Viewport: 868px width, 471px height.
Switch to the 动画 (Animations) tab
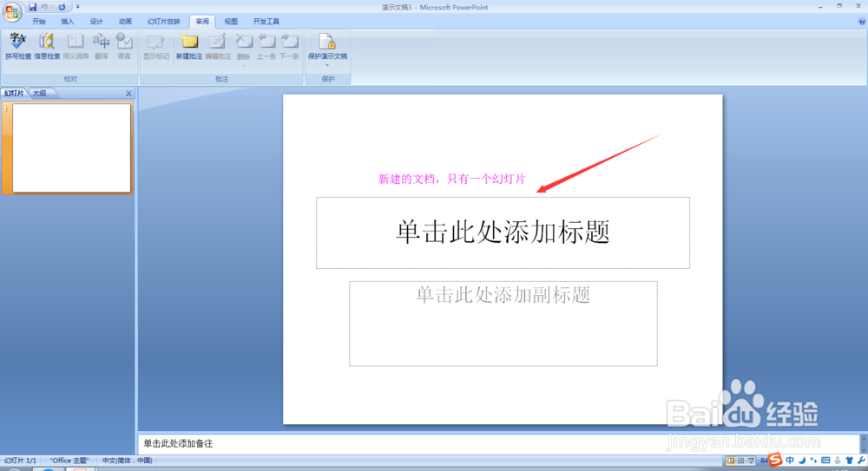(x=125, y=22)
